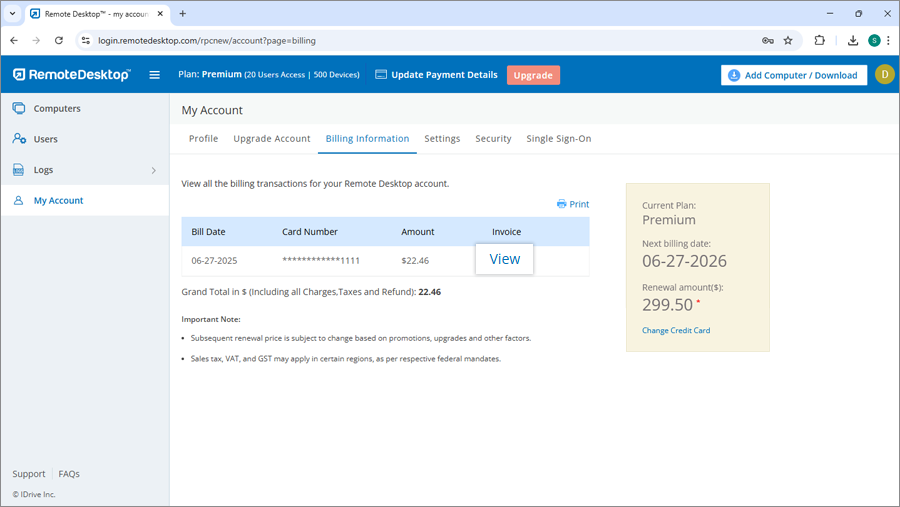
Task: Click the hamburger menu icon in header
Action: click(x=154, y=75)
